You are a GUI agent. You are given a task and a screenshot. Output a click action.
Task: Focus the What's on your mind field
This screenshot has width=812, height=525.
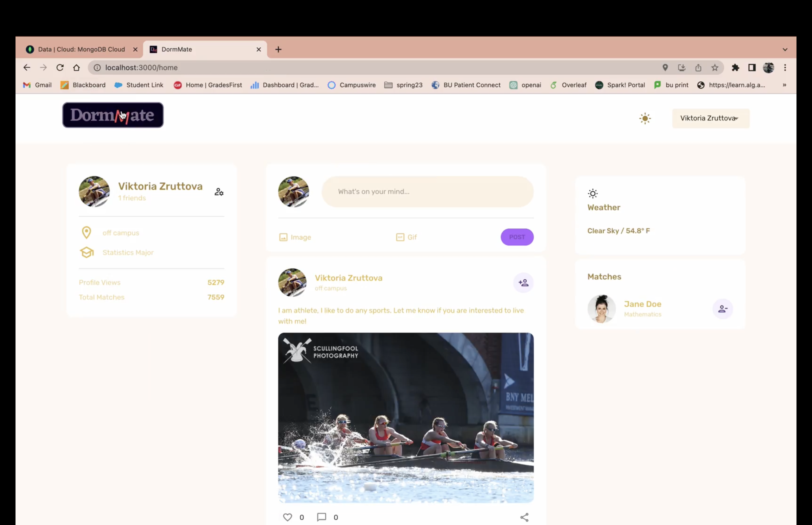[427, 192]
